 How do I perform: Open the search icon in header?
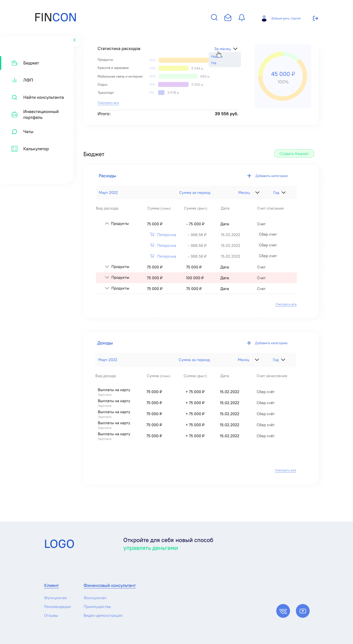pyautogui.click(x=214, y=17)
